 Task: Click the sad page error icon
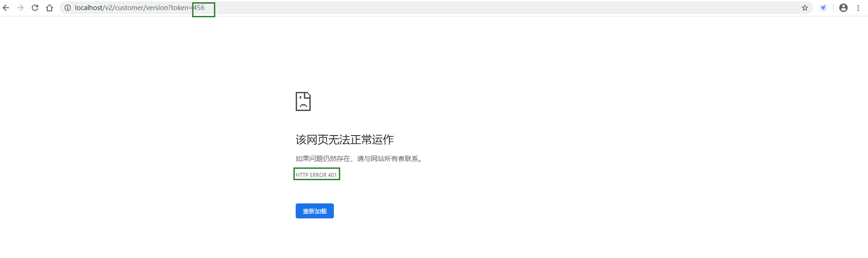click(x=303, y=101)
